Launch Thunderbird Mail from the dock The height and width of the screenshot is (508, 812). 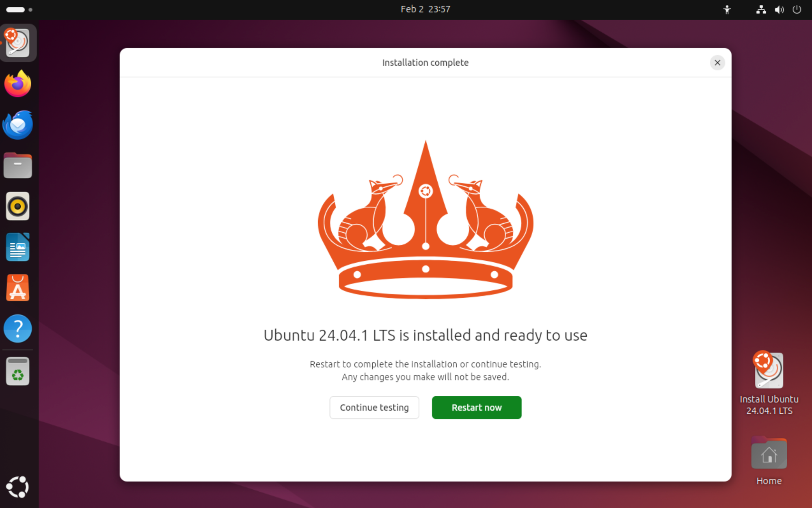(18, 125)
